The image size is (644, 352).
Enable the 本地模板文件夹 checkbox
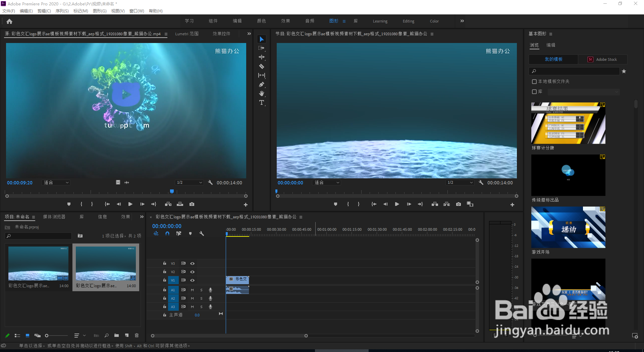534,82
